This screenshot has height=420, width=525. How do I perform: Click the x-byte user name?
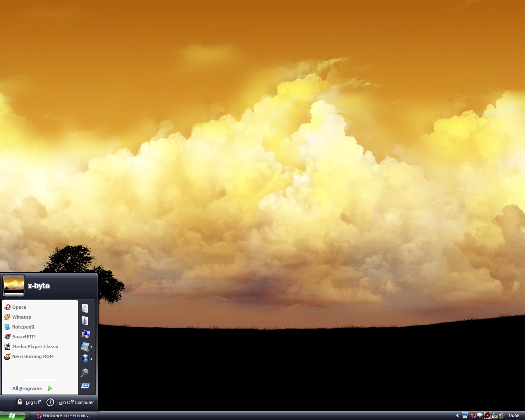tap(39, 286)
